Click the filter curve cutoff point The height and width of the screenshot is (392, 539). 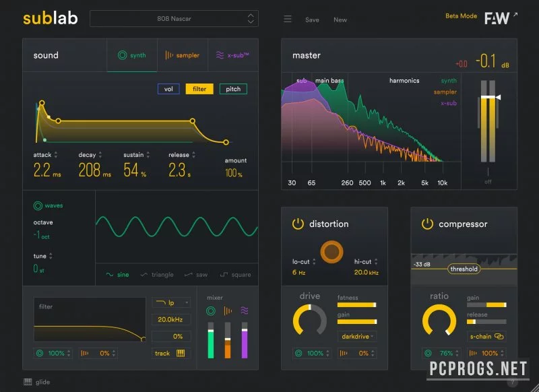point(144,339)
